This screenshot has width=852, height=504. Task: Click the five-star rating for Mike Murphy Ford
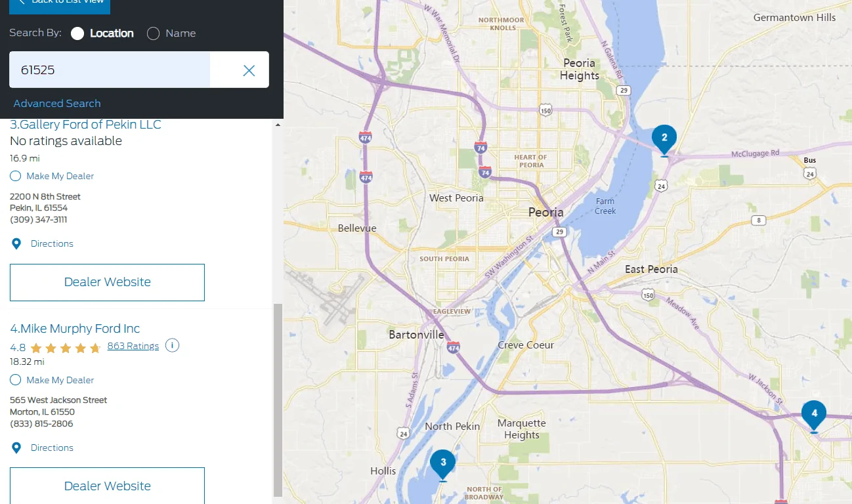click(x=65, y=347)
